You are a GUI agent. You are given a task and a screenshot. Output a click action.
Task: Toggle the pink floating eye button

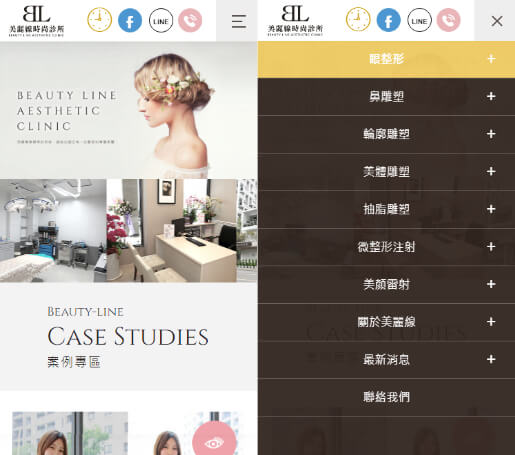pos(214,439)
